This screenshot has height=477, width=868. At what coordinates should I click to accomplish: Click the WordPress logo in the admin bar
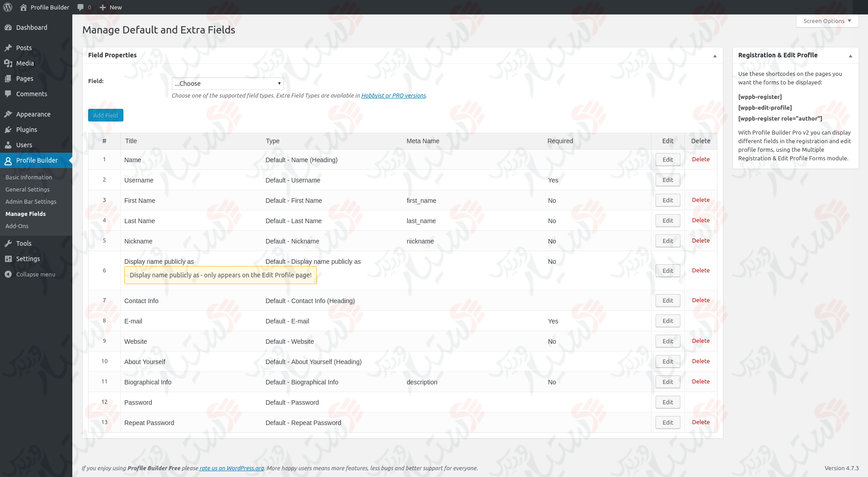click(x=7, y=7)
